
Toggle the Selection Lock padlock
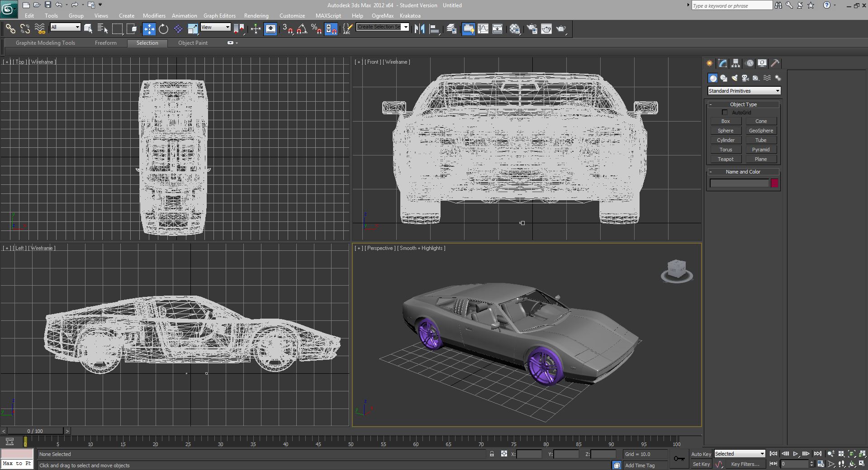[x=492, y=454]
